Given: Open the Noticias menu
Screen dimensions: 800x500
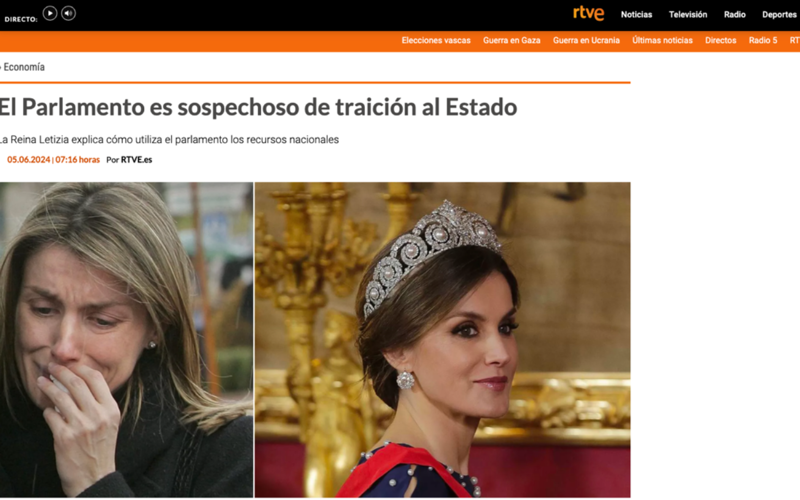Looking at the screenshot, I should coord(636,15).
